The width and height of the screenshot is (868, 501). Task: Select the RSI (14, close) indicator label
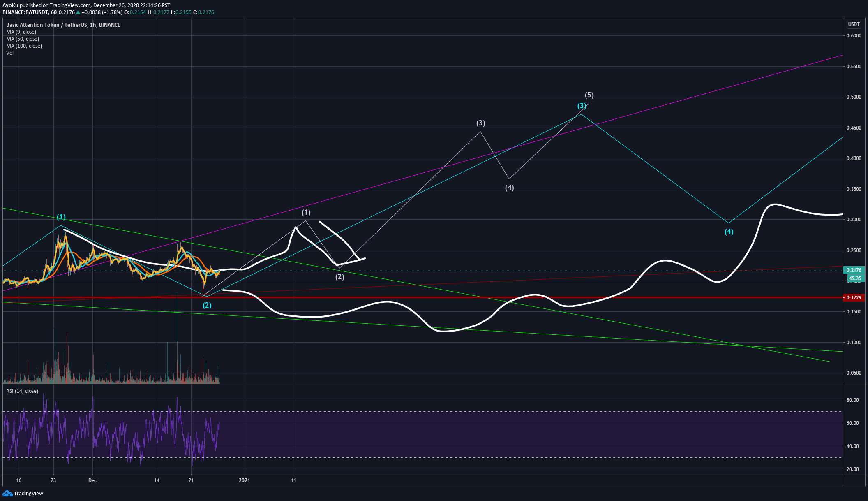tap(22, 391)
